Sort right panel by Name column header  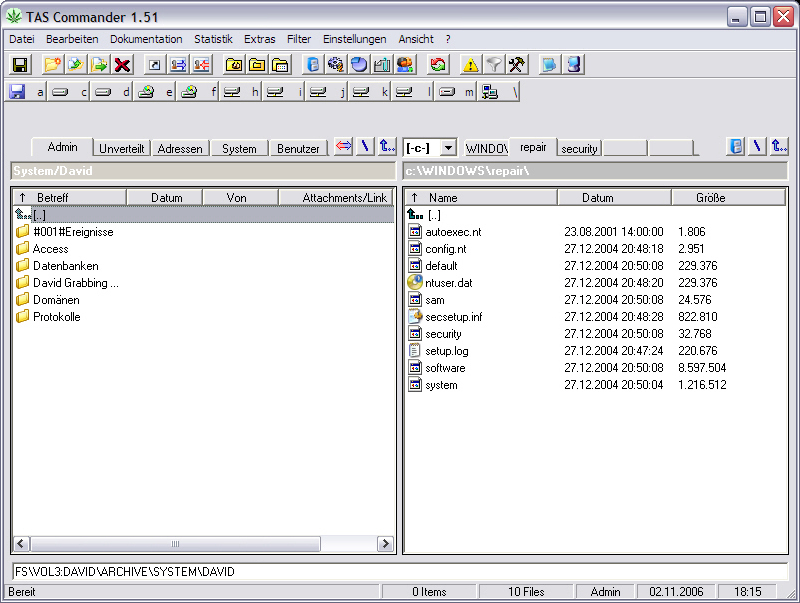(481, 197)
